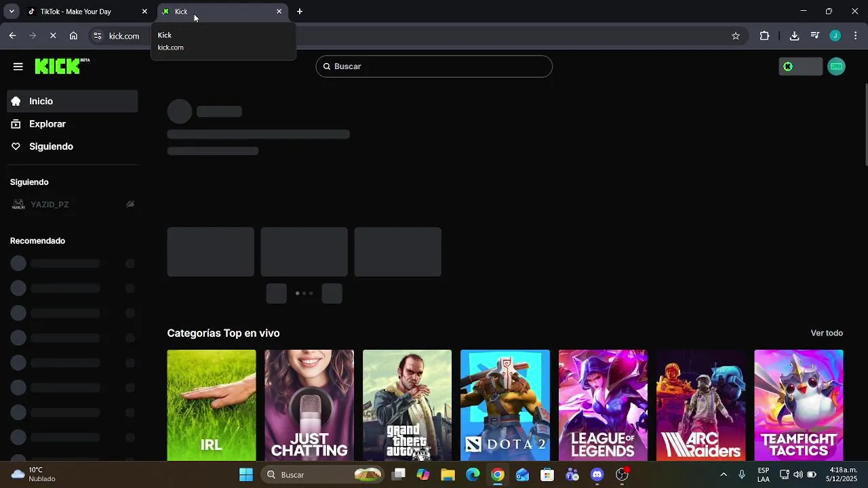The width and height of the screenshot is (868, 488).
Task: Open the Dota 2 category
Action: tap(505, 405)
